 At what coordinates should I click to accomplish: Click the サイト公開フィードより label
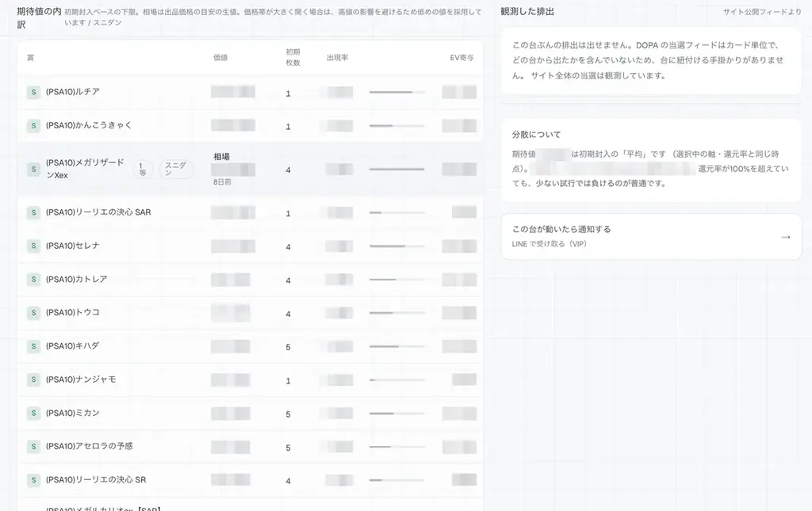(x=762, y=12)
